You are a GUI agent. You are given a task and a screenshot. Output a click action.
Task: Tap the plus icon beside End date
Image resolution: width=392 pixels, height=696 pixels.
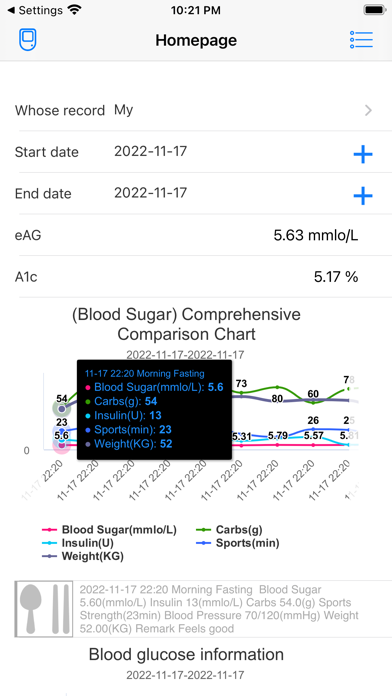click(363, 196)
